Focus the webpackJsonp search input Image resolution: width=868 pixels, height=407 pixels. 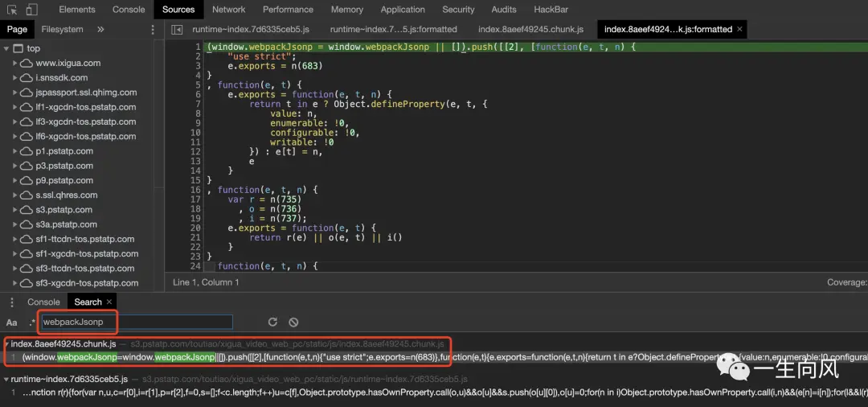point(136,322)
